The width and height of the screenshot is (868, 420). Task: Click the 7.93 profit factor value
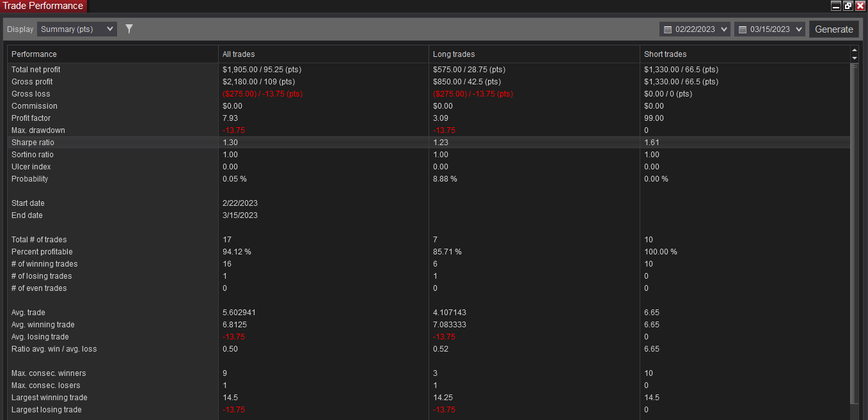tap(230, 118)
